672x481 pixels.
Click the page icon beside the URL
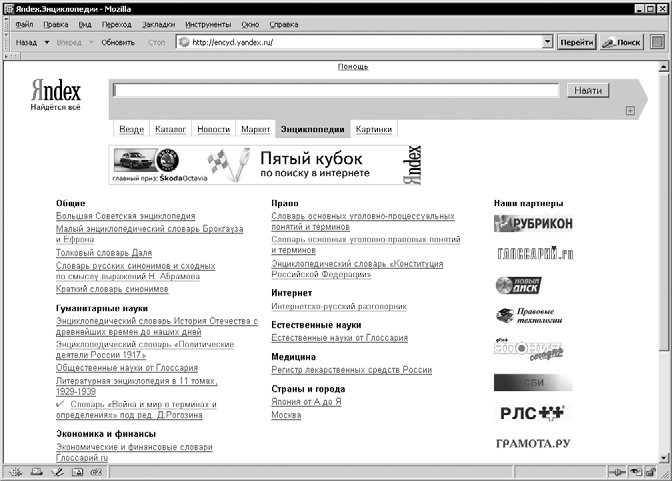[184, 42]
